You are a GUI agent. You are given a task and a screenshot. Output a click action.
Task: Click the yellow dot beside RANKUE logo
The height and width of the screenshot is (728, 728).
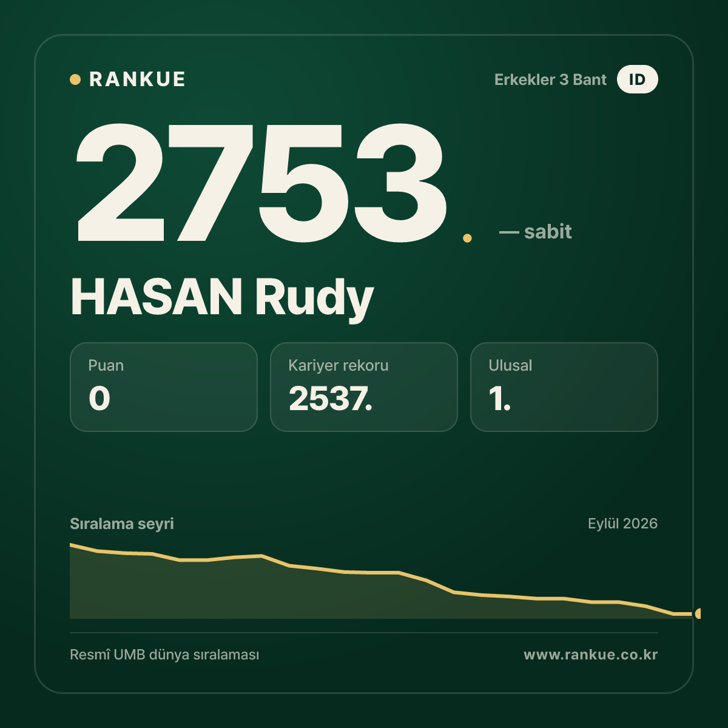pyautogui.click(x=75, y=79)
